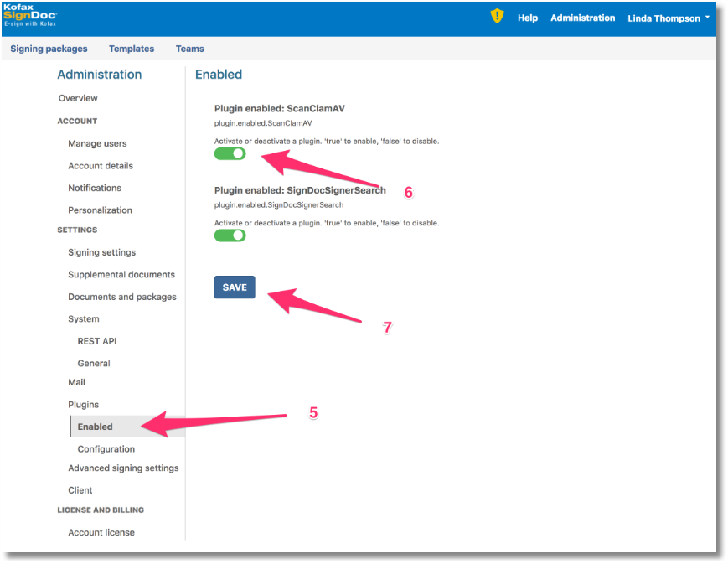
Task: Go to Advanced signing settings
Action: tap(123, 468)
